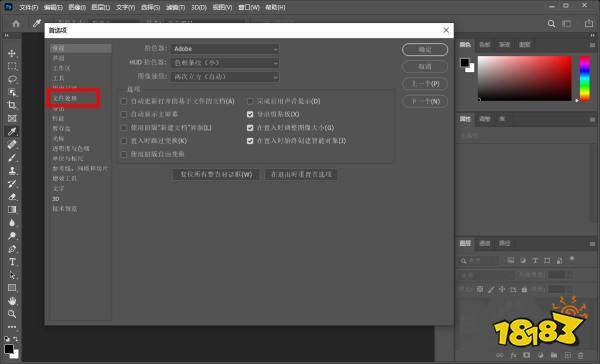Open the Color panel flyout menu

click(x=592, y=45)
